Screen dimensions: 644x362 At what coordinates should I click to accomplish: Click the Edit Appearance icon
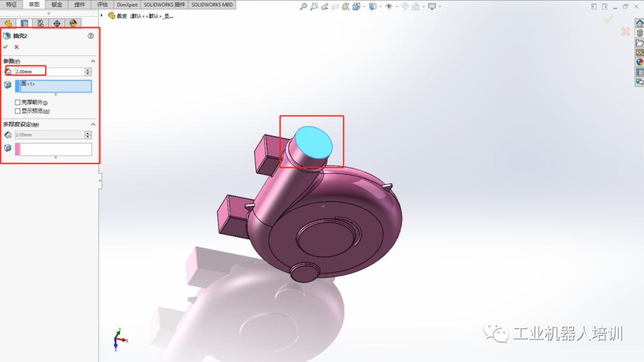coord(405,6)
